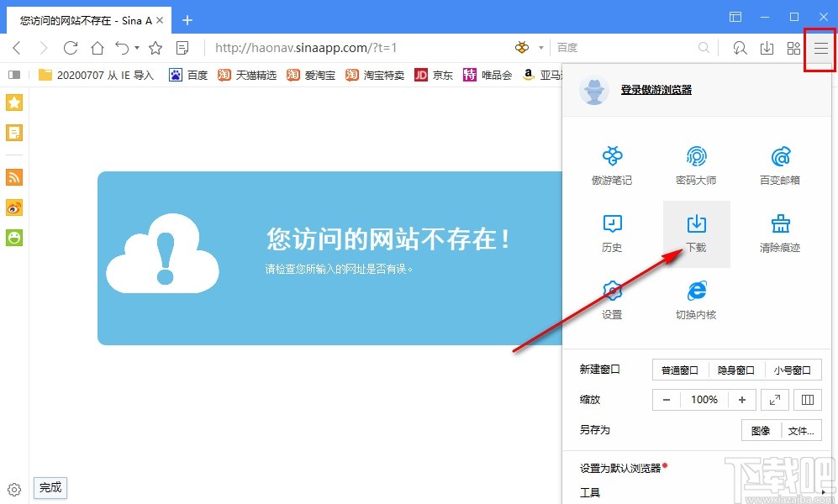This screenshot has width=838, height=504.
Task: Click the hamburger main menu button
Action: click(x=820, y=49)
